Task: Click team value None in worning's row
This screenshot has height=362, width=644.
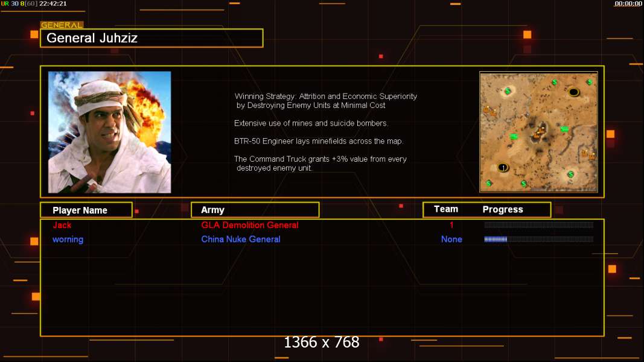Action: 451,240
